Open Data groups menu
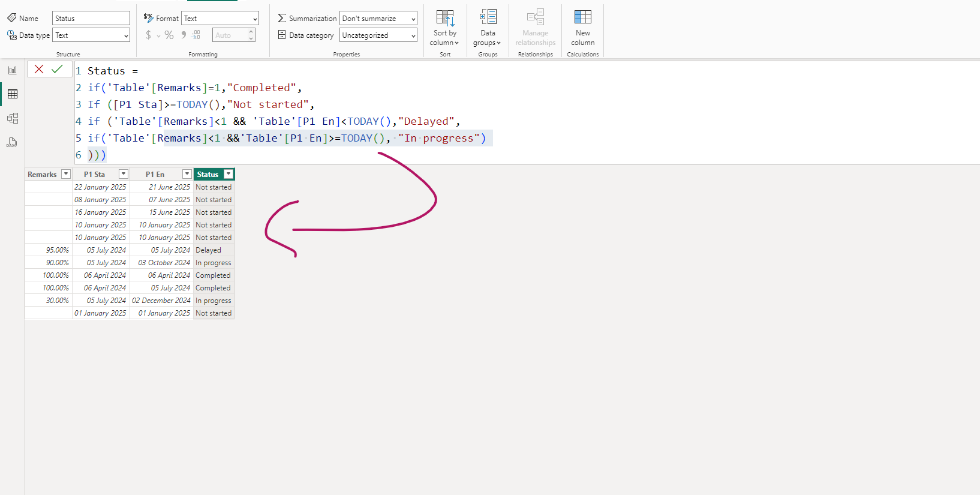The width and height of the screenshot is (980, 495). coord(488,28)
